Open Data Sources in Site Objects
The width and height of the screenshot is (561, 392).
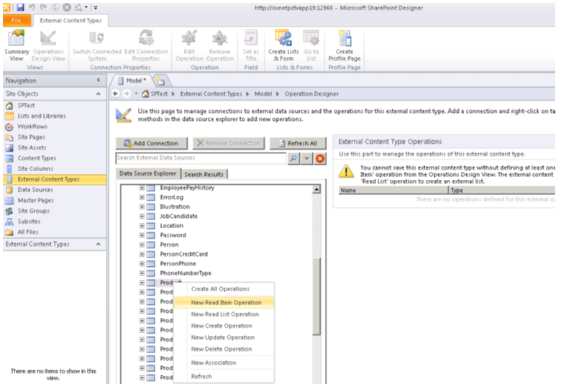tap(35, 190)
